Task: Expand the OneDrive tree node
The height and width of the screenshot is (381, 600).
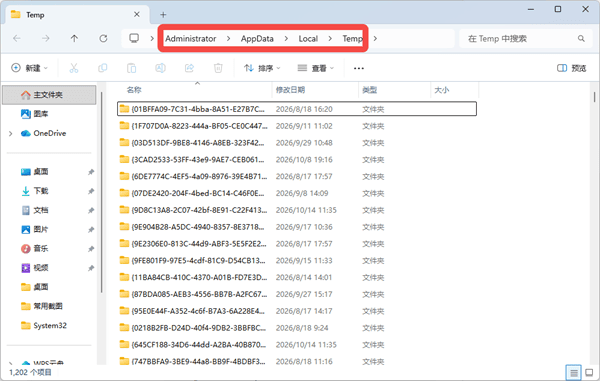Action: click(x=11, y=134)
